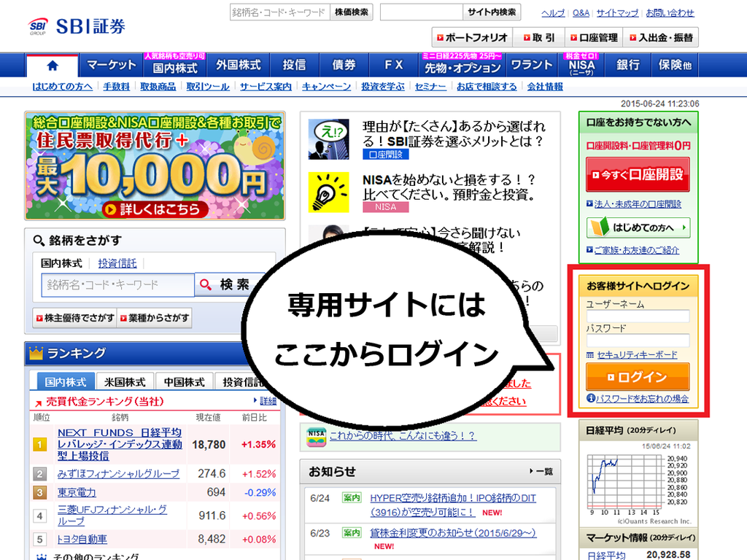The width and height of the screenshot is (747, 560).
Task: Click the NISA card icon
Action: point(316,436)
